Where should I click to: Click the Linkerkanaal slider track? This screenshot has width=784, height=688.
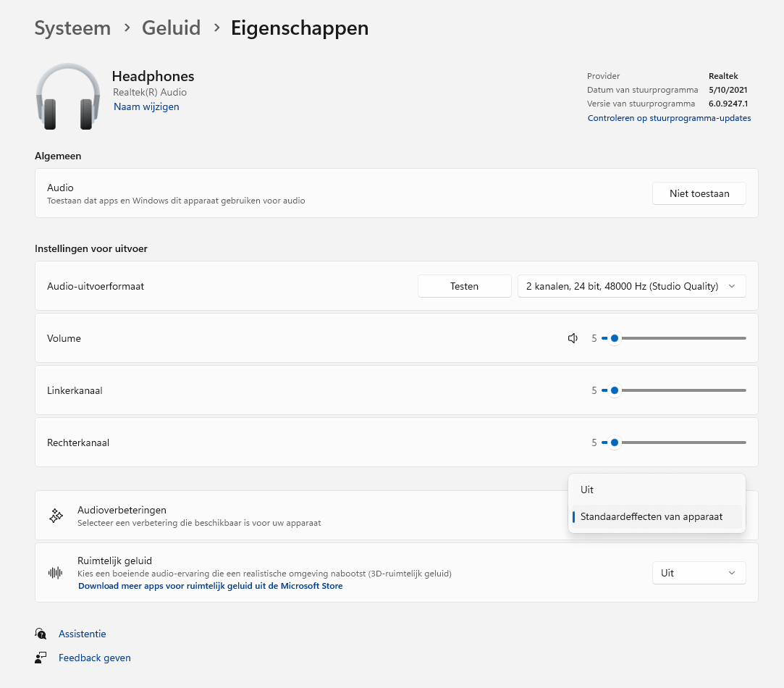point(680,390)
